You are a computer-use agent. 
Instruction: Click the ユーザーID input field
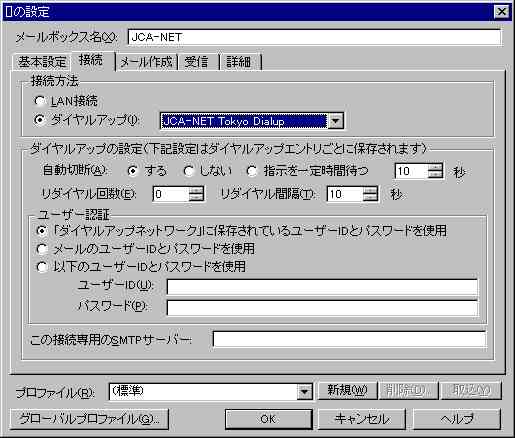[322, 287]
